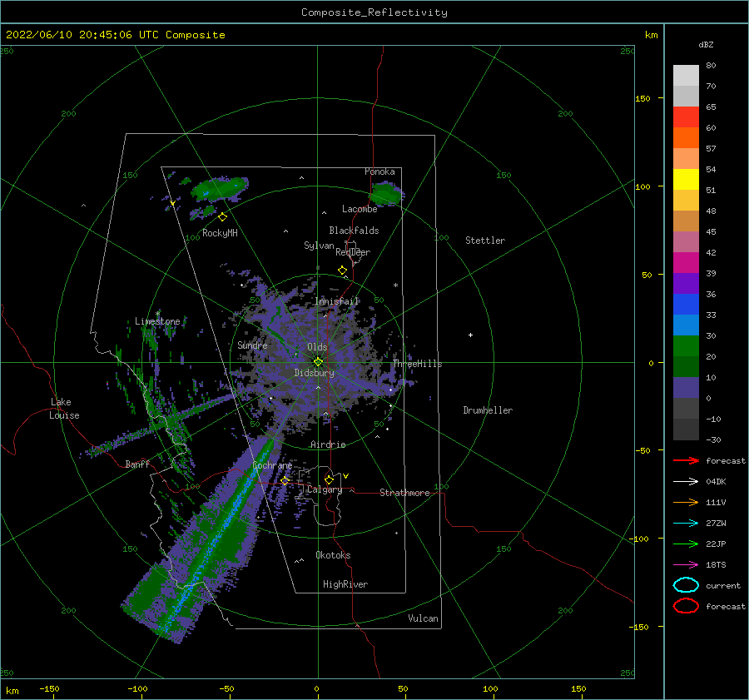This screenshot has height=700, width=749.
Task: Click the Okotoks label
Action: click(333, 555)
